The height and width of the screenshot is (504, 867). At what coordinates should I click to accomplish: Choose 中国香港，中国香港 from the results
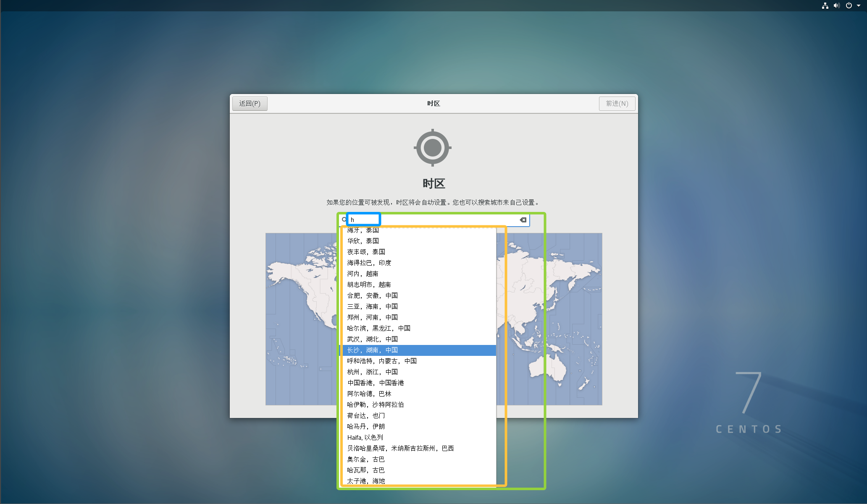376,383
